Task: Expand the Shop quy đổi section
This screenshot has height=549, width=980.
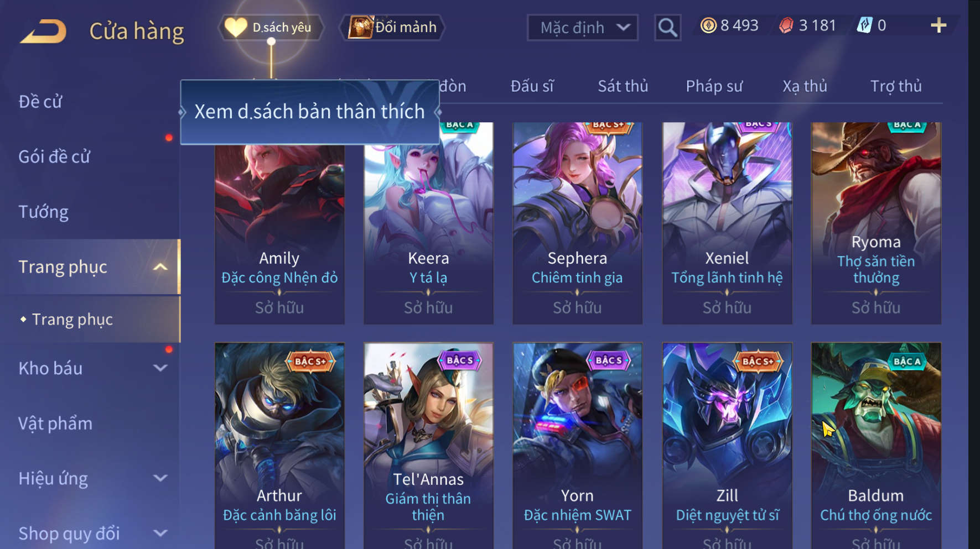Action: tap(160, 533)
